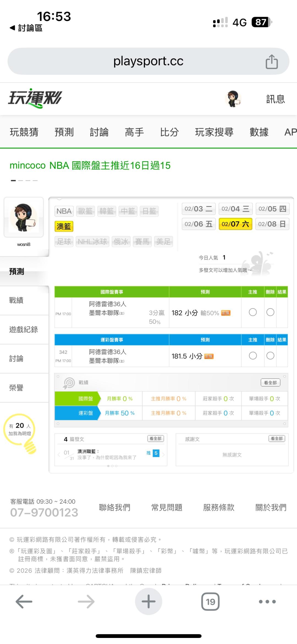
Task: Select 主推 radio for 182 小分 prediction
Action: click(253, 312)
